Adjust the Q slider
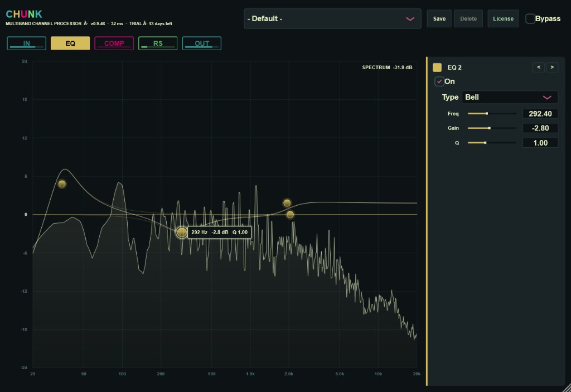Viewport: 571px width, 392px height. (492, 143)
